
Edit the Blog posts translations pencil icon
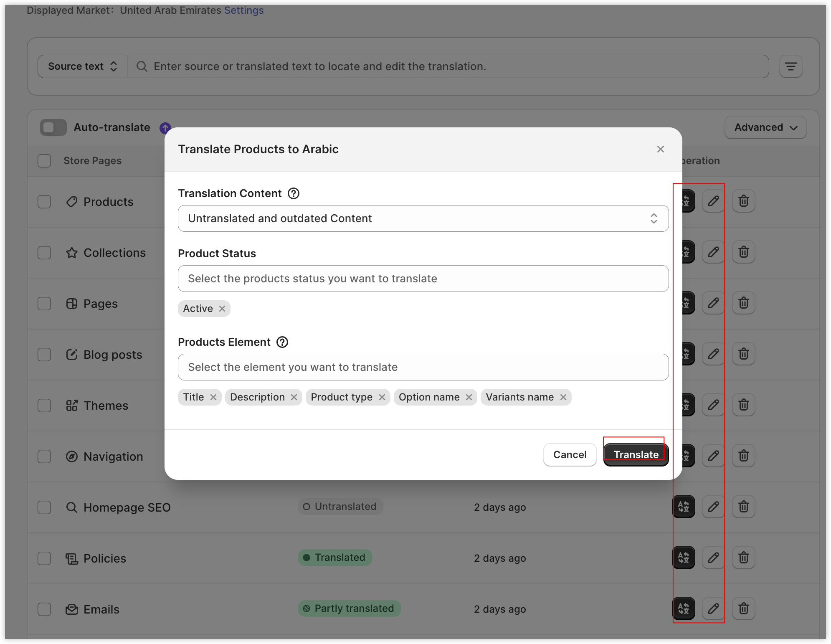coord(713,354)
